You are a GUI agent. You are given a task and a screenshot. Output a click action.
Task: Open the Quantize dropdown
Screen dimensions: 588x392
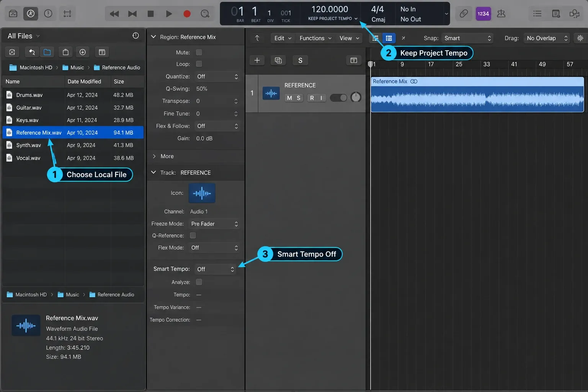pyautogui.click(x=217, y=77)
